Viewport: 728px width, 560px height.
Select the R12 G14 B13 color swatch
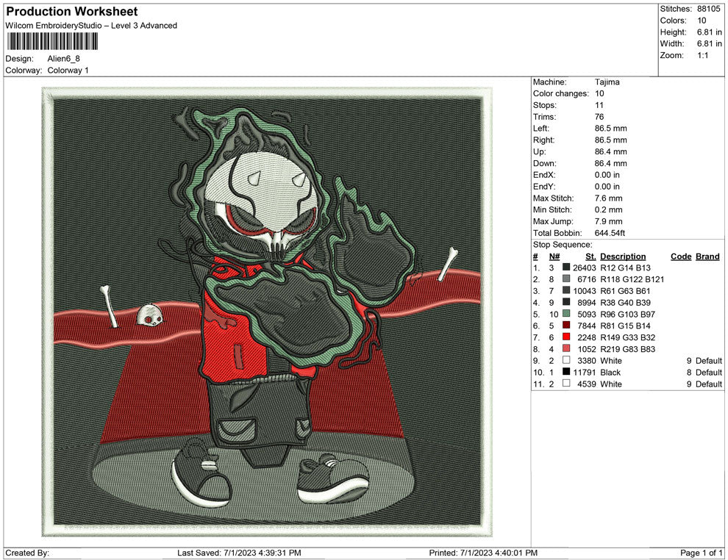tap(566, 268)
